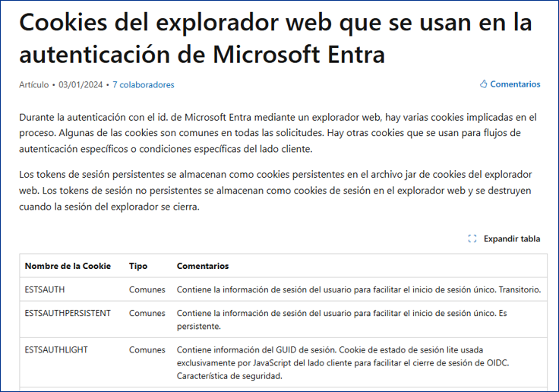The width and height of the screenshot is (559, 392).
Task: Click the article date 03/01/2024
Action: (81, 85)
